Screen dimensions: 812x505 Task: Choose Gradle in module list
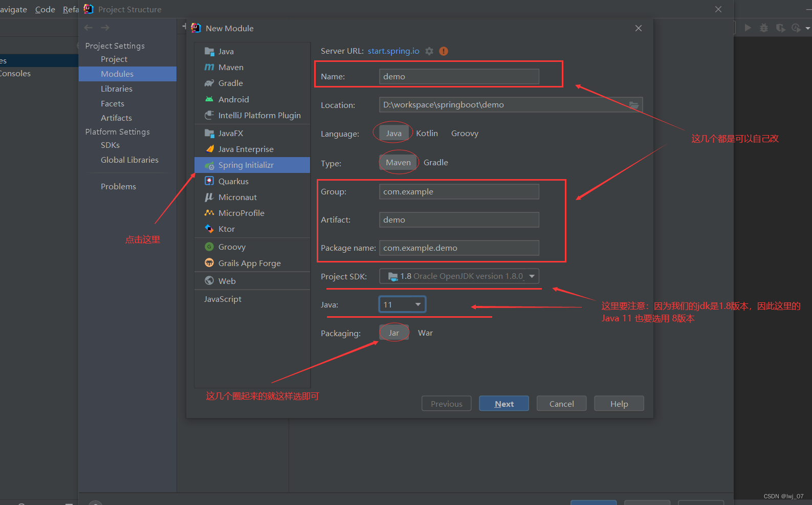click(252, 83)
